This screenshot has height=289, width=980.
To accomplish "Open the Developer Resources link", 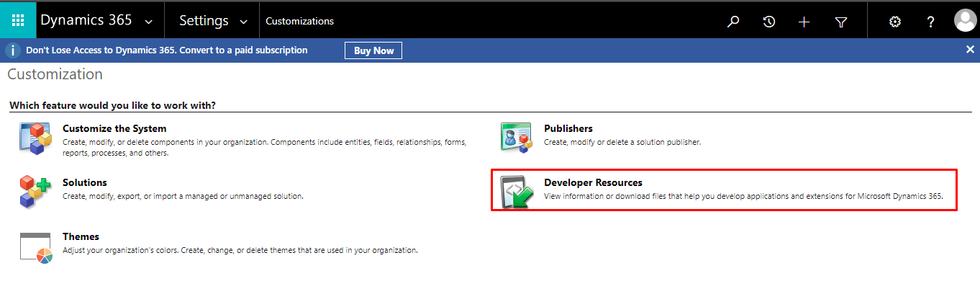I will (593, 182).
